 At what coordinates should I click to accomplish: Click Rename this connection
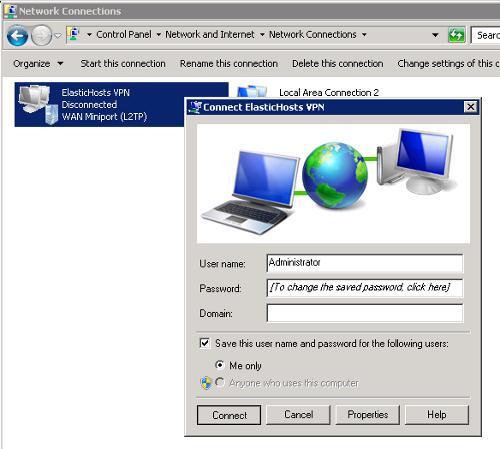click(x=229, y=63)
